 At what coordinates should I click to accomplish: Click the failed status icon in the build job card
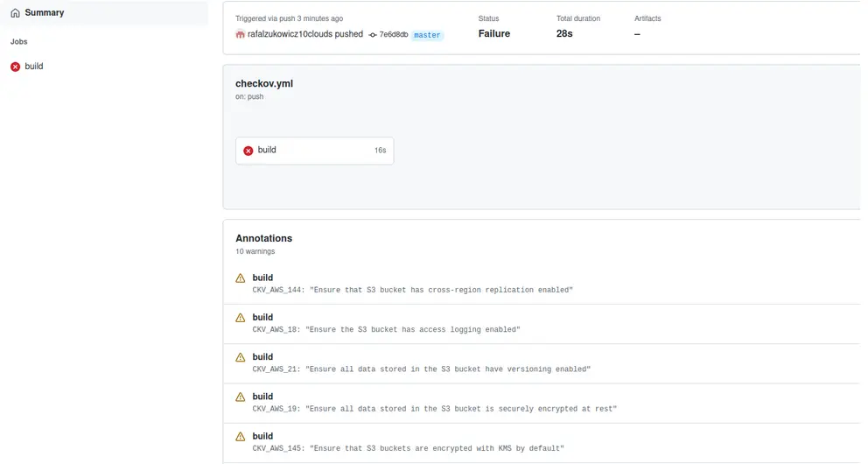click(248, 151)
